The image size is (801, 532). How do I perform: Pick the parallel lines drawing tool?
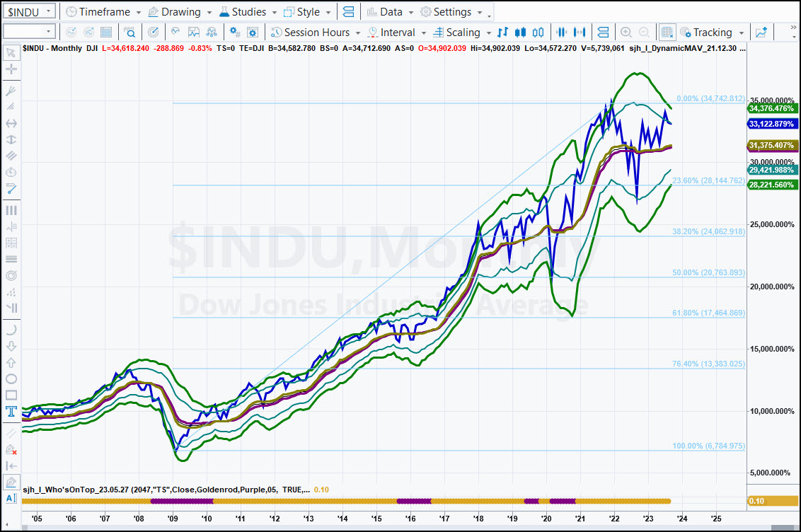point(11,156)
